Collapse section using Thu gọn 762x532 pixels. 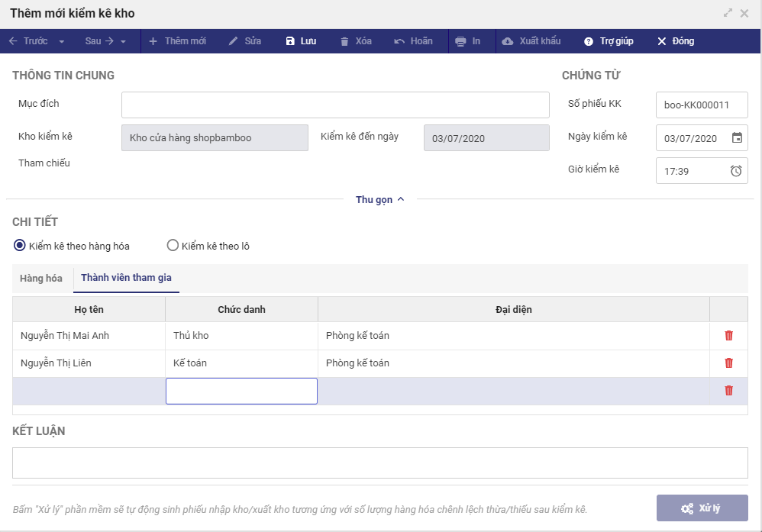(x=379, y=199)
